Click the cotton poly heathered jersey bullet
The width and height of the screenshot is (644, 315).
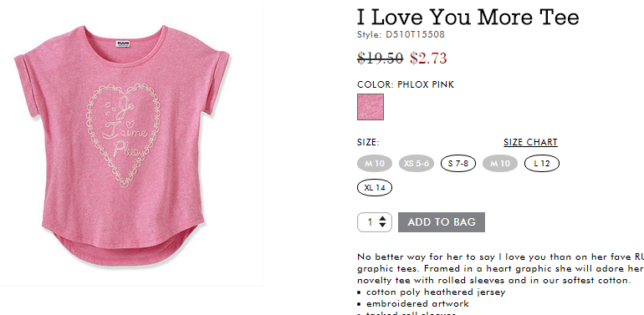(436, 292)
